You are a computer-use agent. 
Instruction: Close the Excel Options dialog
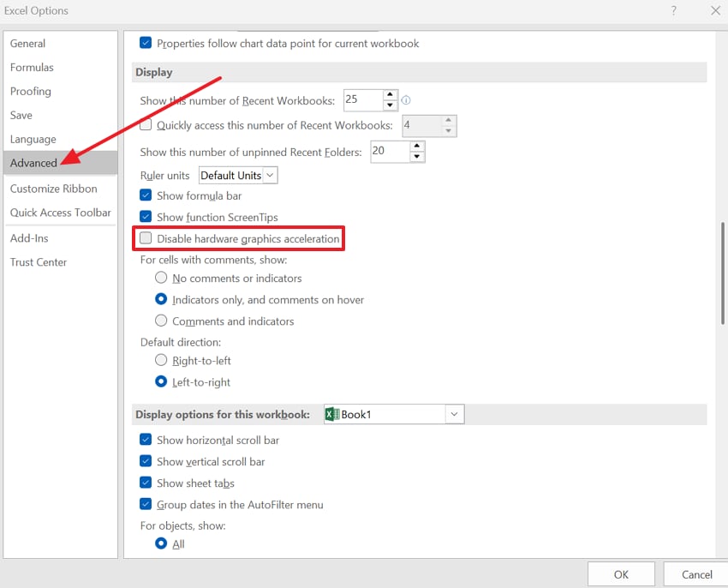coord(715,10)
